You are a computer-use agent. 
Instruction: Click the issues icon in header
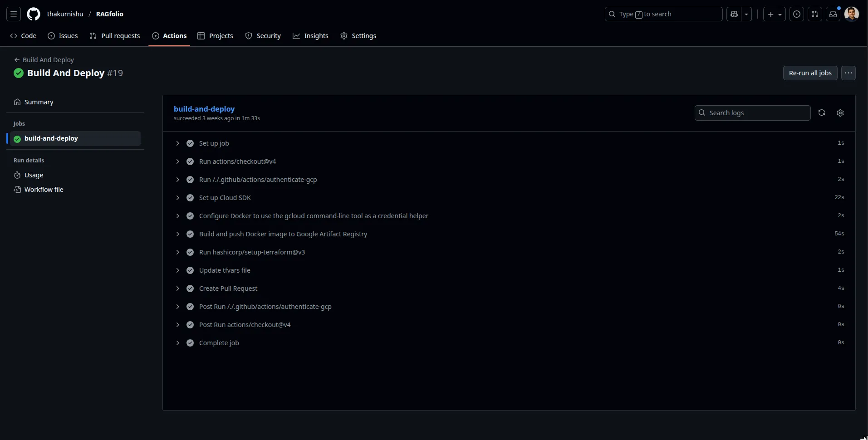coord(797,14)
